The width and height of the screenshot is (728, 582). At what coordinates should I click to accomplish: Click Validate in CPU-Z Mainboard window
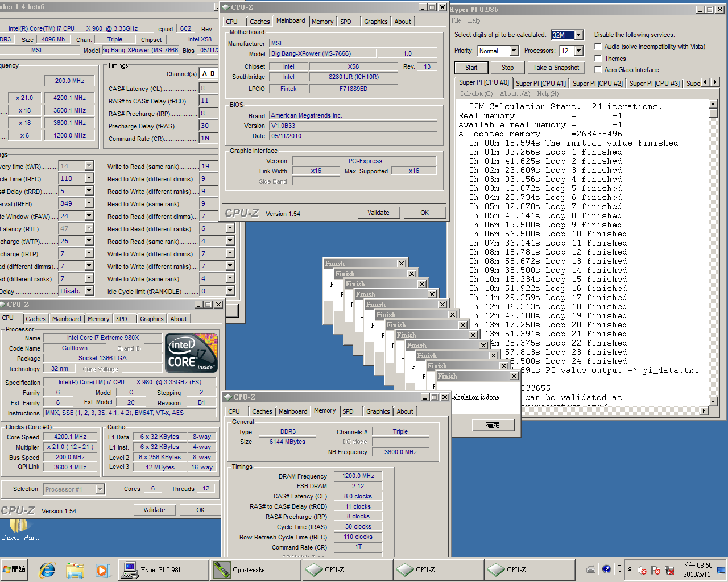tap(379, 213)
